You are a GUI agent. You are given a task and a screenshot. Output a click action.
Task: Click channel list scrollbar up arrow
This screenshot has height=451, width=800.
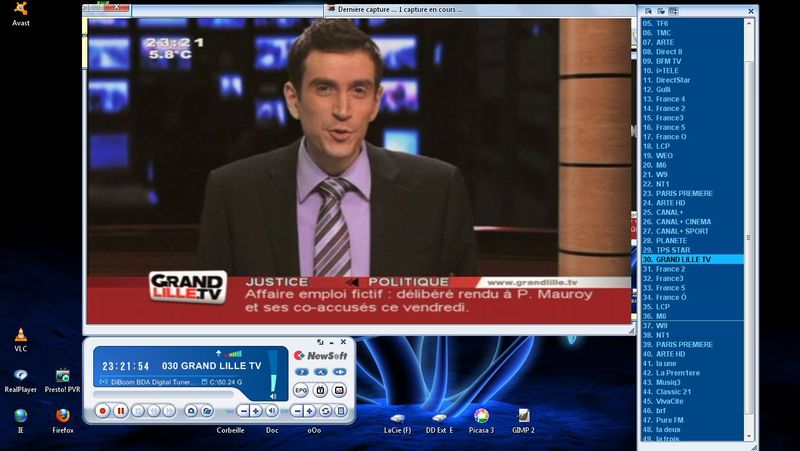[749, 23]
